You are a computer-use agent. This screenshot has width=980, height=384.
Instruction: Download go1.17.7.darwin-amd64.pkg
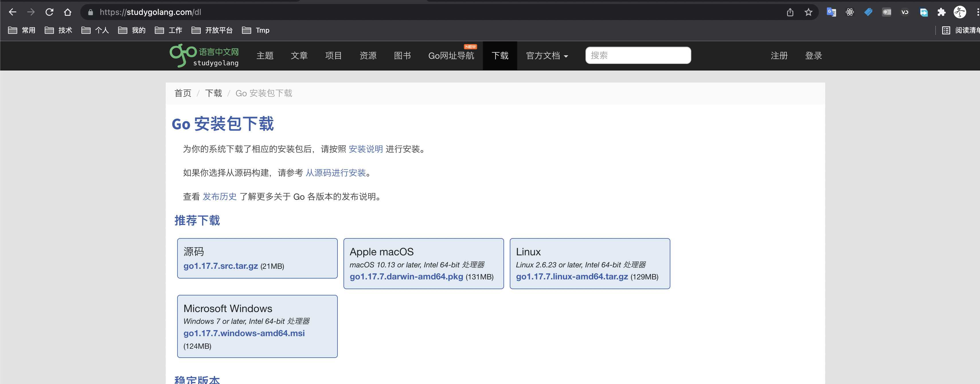click(406, 277)
